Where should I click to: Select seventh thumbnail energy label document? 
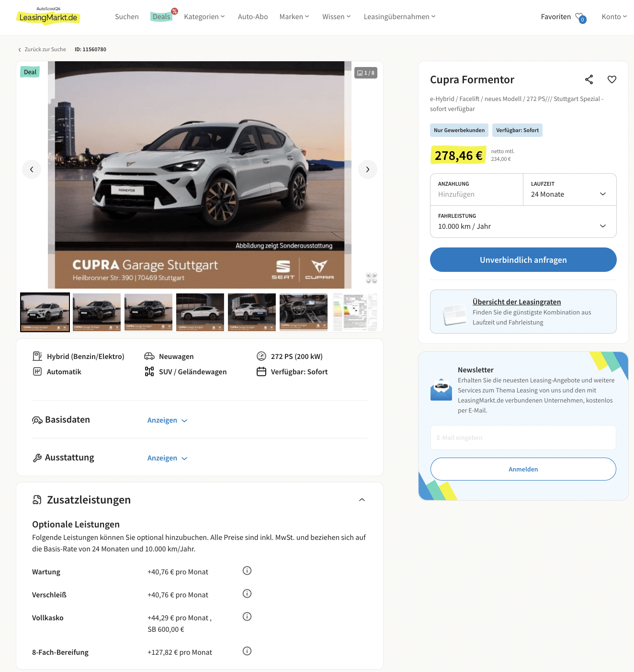355,312
